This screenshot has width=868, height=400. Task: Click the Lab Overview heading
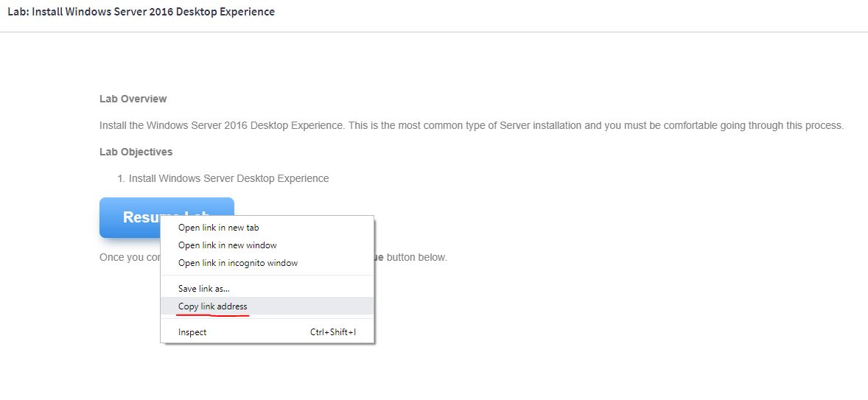(x=133, y=99)
